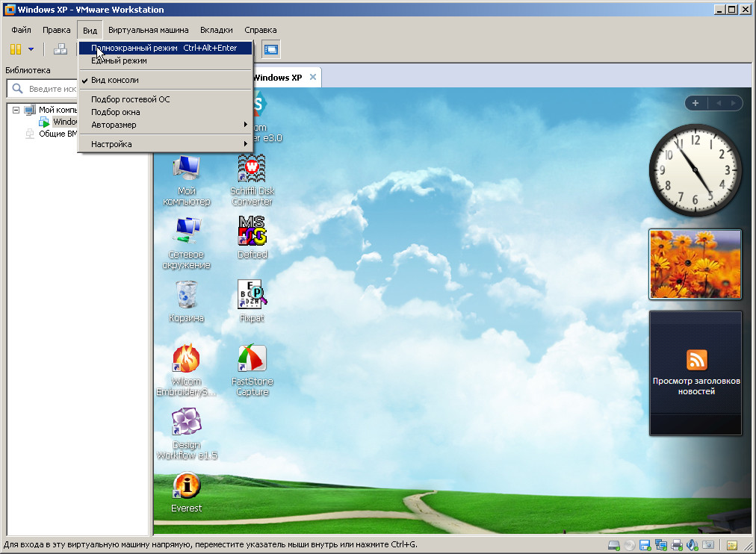Click the CD/DVD drive status bar icon

(630, 545)
